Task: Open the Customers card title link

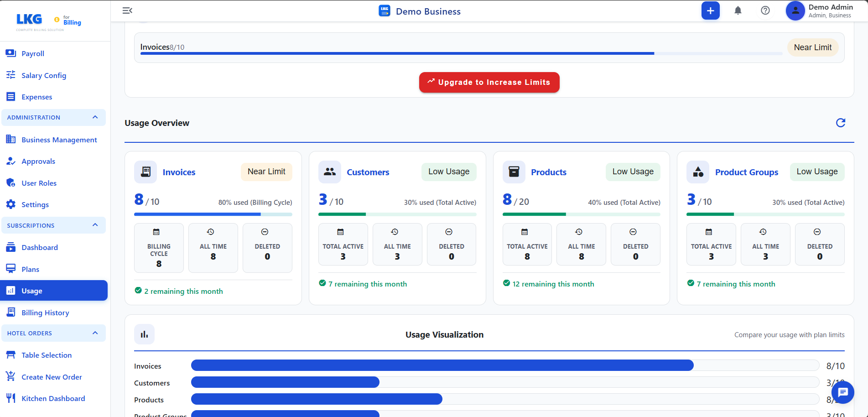Action: [368, 172]
